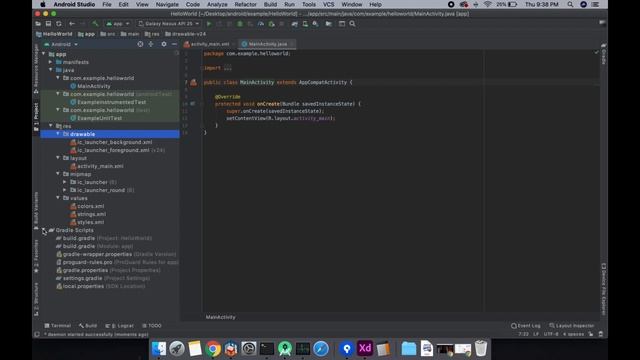Click the macOS Spotlight search icon
Image resolution: width=640 pixels, height=360 pixels.
coord(570,4)
